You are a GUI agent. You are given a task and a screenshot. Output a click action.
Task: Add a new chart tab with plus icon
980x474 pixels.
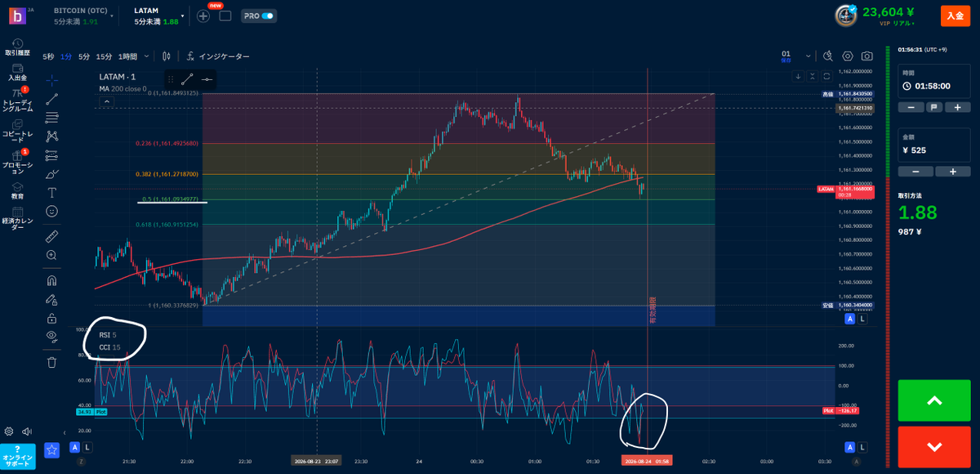203,16
